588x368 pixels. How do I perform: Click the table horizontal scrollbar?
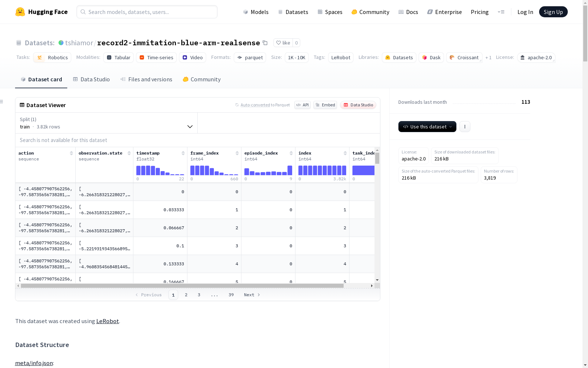[x=182, y=286]
